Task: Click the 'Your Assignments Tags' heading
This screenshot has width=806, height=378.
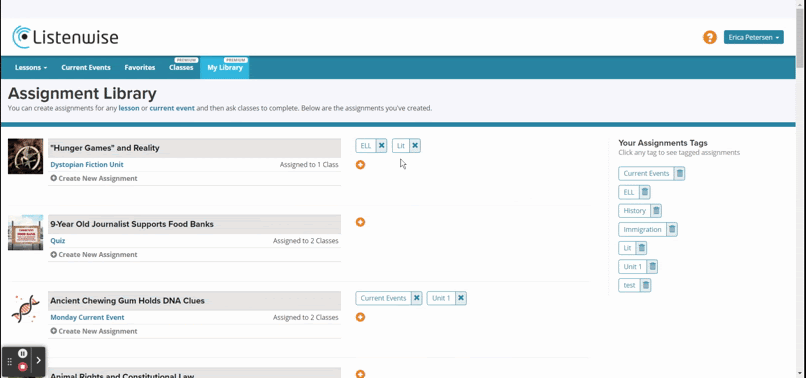Action: point(663,143)
